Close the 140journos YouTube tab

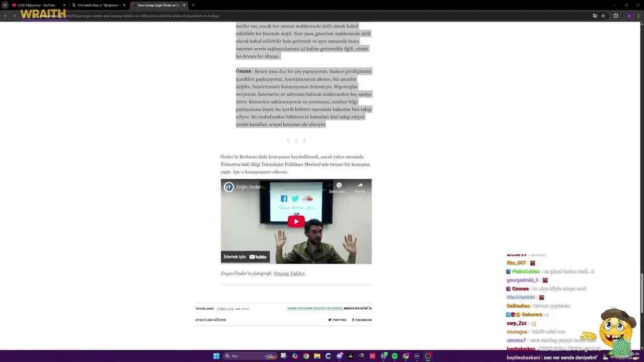[x=64, y=5]
